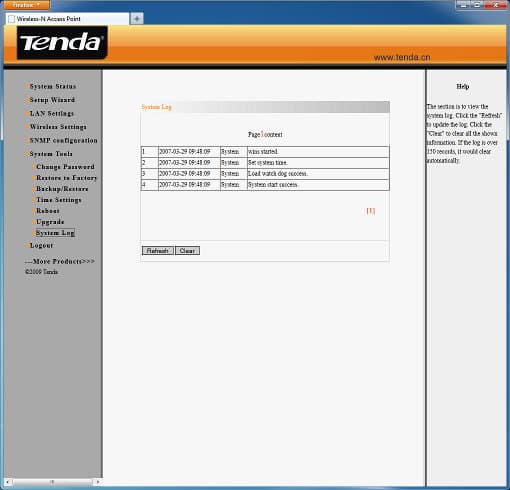Go to log page [1]
This screenshot has width=510, height=490.
371,211
